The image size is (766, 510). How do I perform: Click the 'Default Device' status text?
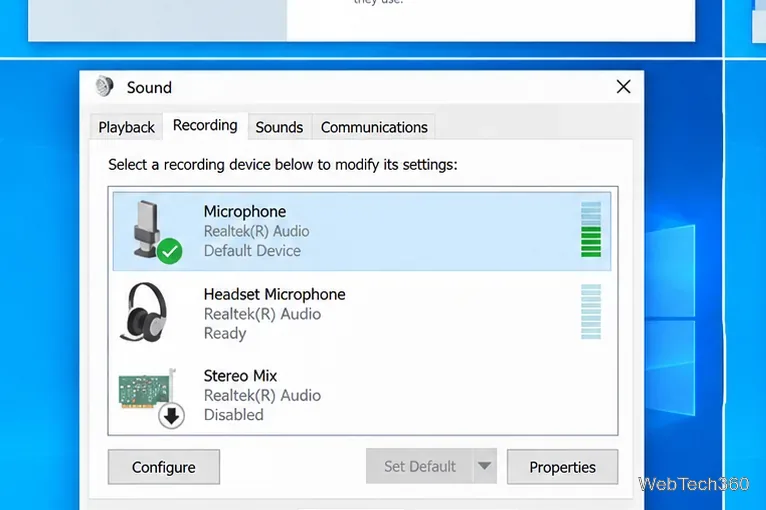pos(252,251)
